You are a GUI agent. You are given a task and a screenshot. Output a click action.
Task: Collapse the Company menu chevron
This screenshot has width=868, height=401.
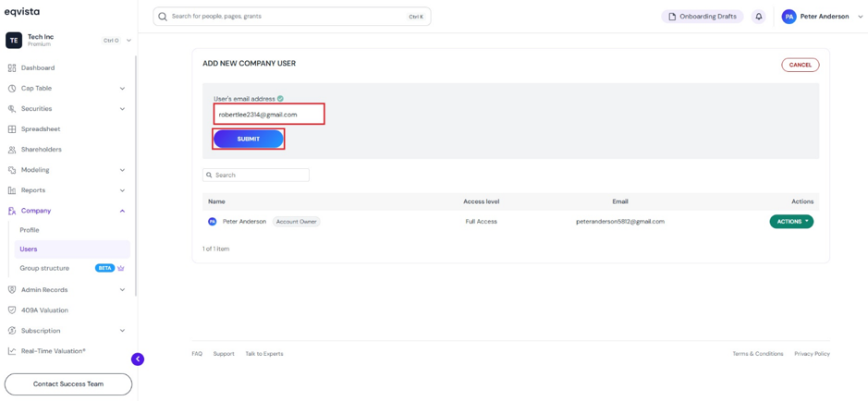[x=122, y=211]
